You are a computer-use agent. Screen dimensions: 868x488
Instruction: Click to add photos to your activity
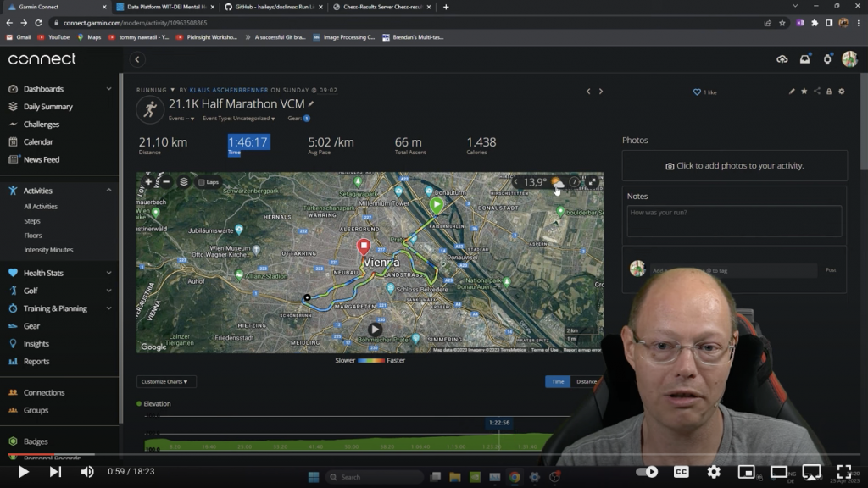pyautogui.click(x=735, y=166)
